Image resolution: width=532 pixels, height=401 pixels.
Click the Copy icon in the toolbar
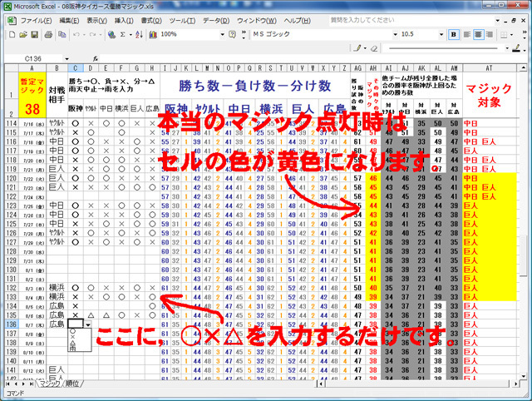(x=62, y=34)
